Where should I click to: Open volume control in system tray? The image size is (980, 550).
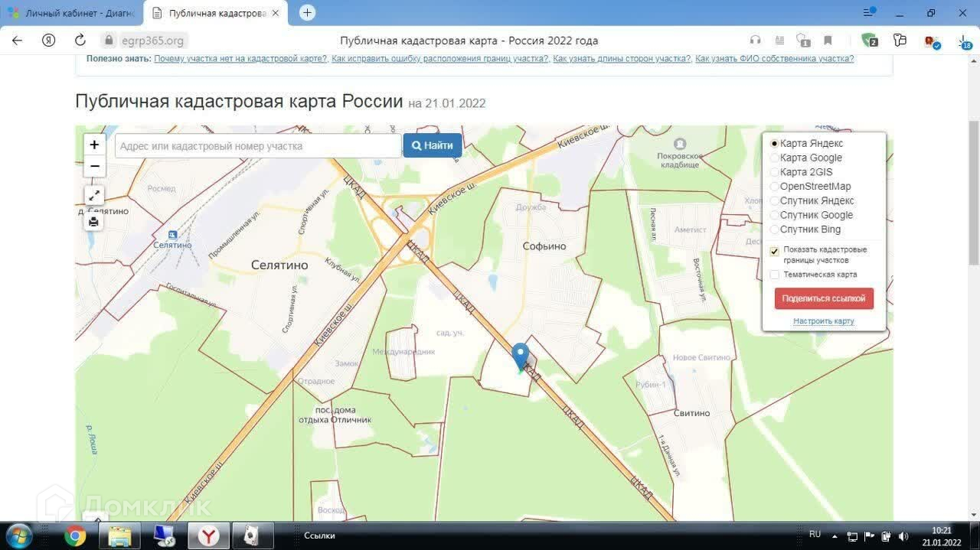(903, 536)
